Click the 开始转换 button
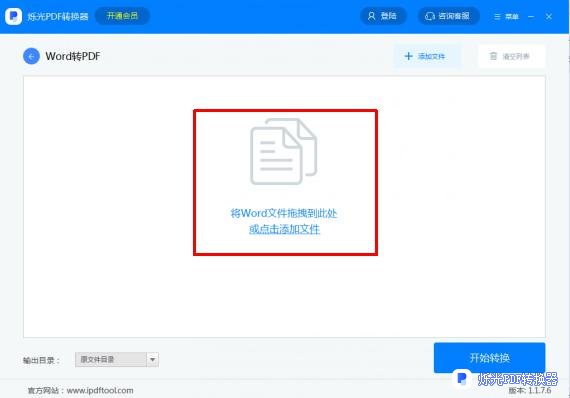Screen dimensions: 570x398 coord(489,358)
